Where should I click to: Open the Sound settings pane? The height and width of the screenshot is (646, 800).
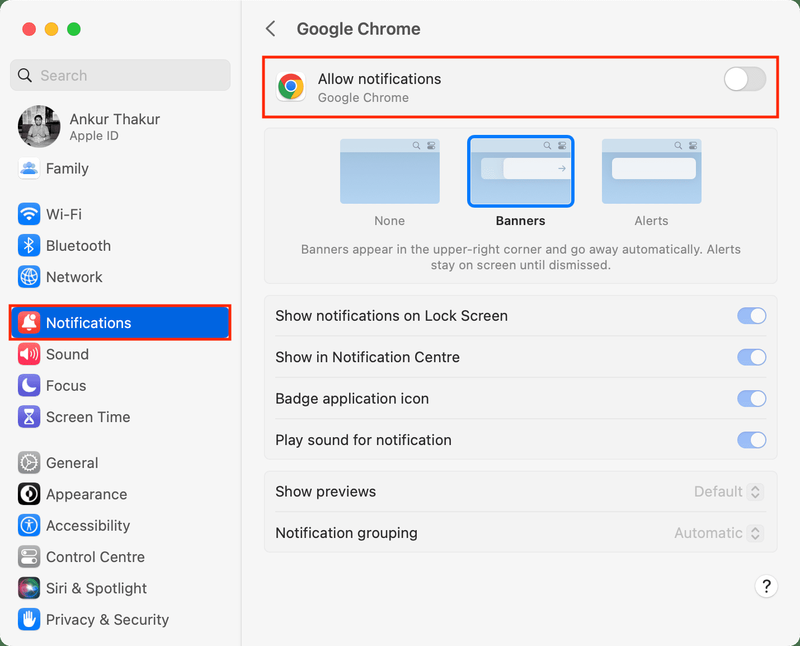point(120,354)
